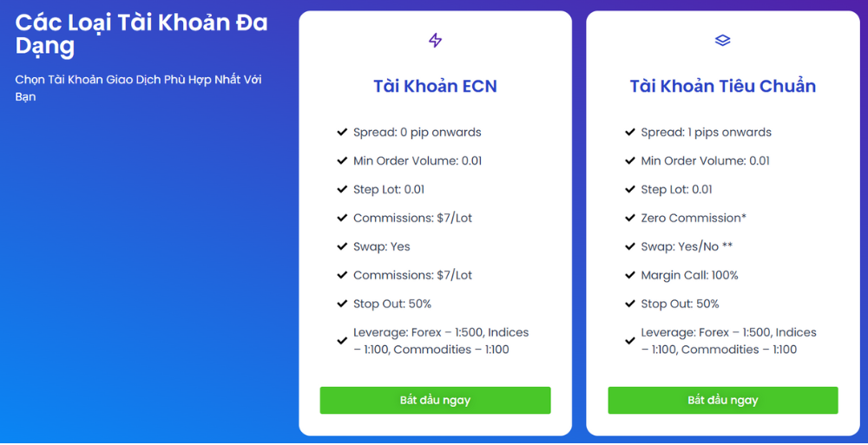Click the Margin Call: 100% text
868x445 pixels.
689,275
